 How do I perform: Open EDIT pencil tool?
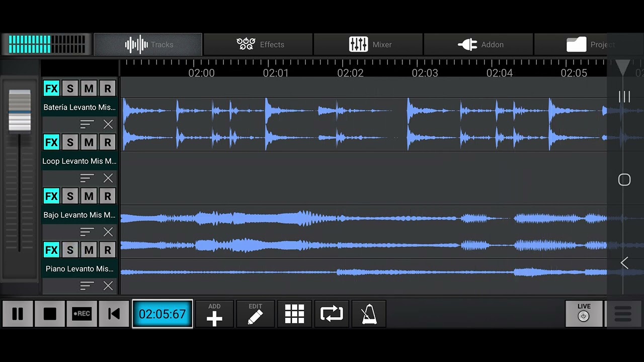256,314
